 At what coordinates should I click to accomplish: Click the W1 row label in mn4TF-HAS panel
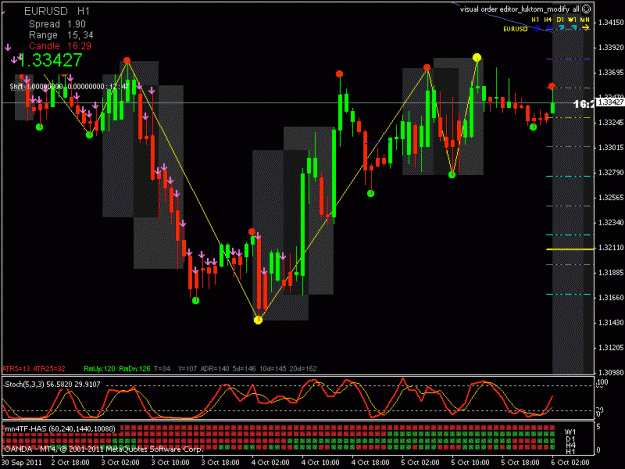click(570, 432)
